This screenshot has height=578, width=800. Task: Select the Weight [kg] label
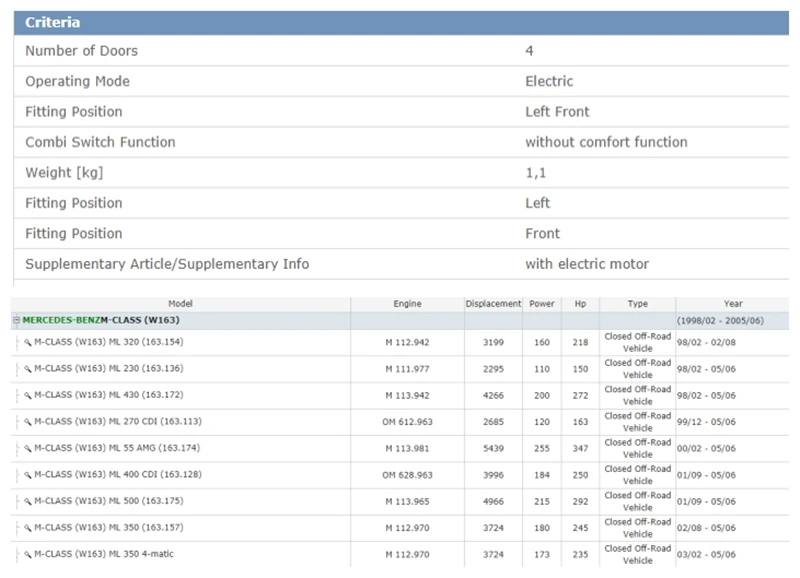64,172
